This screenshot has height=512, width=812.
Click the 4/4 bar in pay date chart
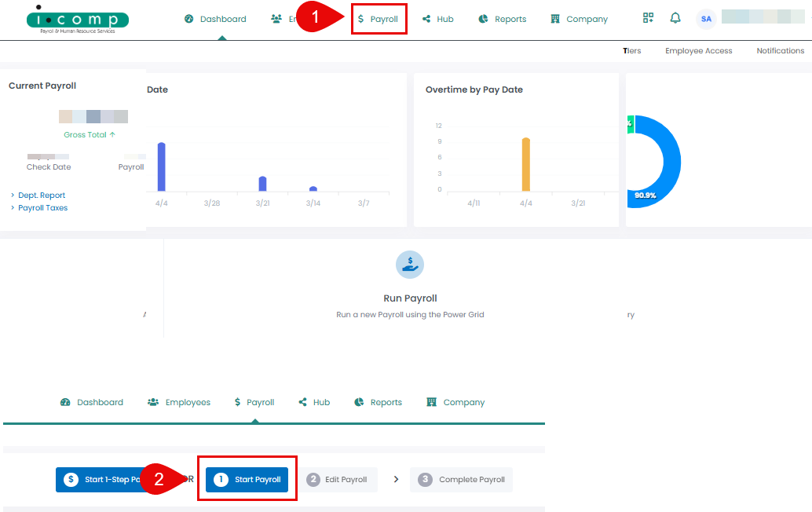(162, 166)
